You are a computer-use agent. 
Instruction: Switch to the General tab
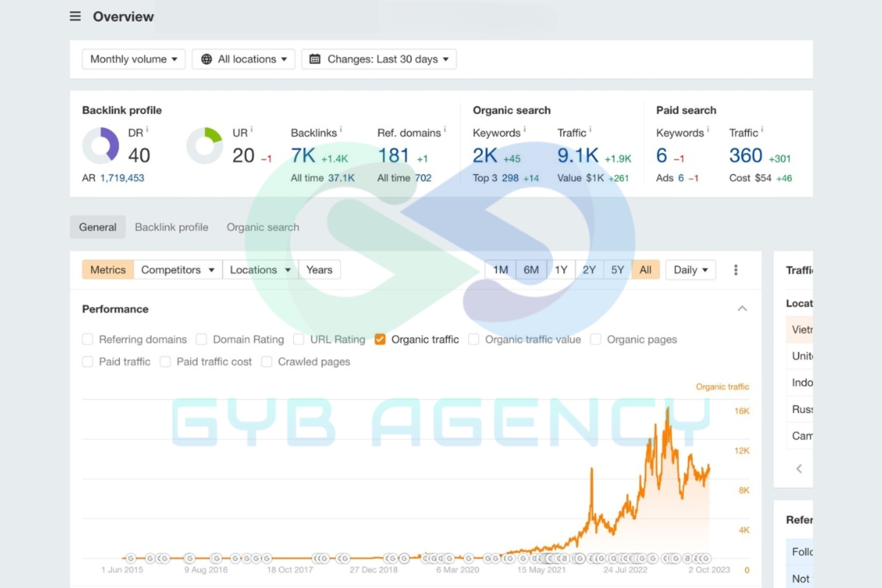98,227
